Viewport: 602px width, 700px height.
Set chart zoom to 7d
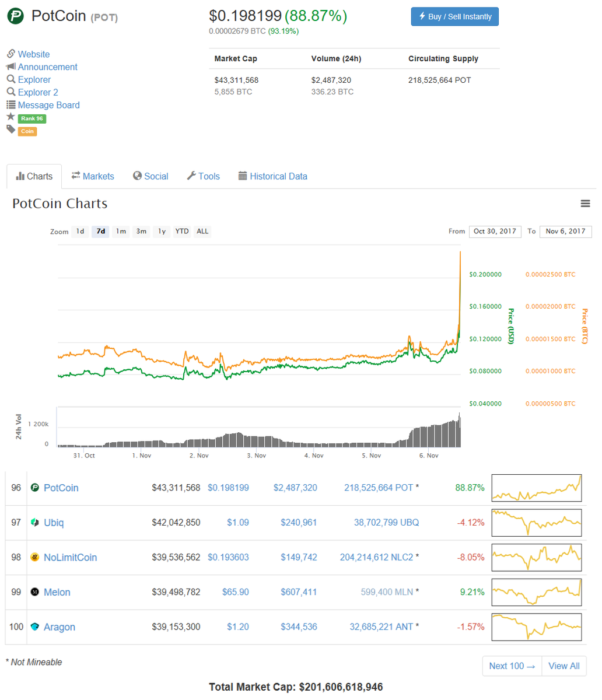tap(100, 232)
